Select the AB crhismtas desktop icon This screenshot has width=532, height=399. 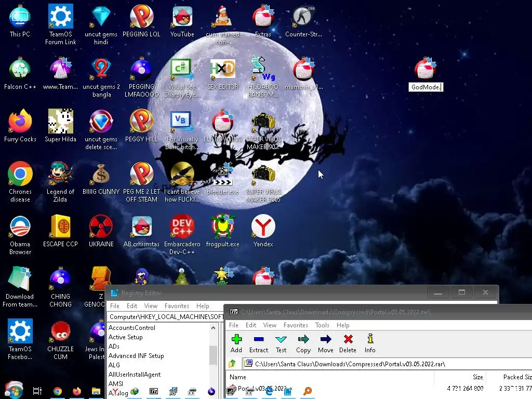pos(141,231)
